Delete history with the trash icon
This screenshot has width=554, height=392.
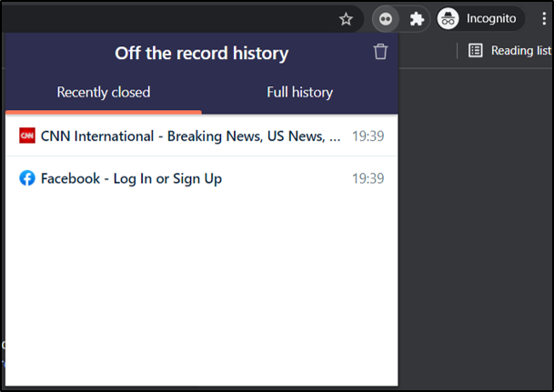[x=380, y=52]
